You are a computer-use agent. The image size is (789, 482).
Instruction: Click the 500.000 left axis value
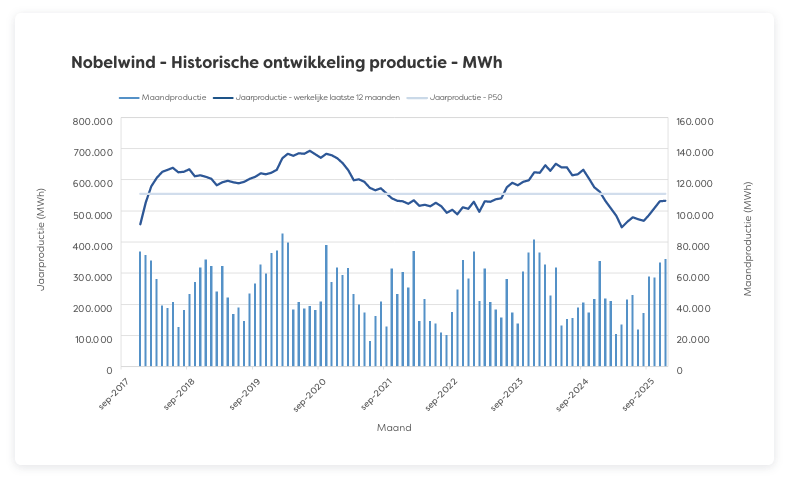tap(92, 214)
